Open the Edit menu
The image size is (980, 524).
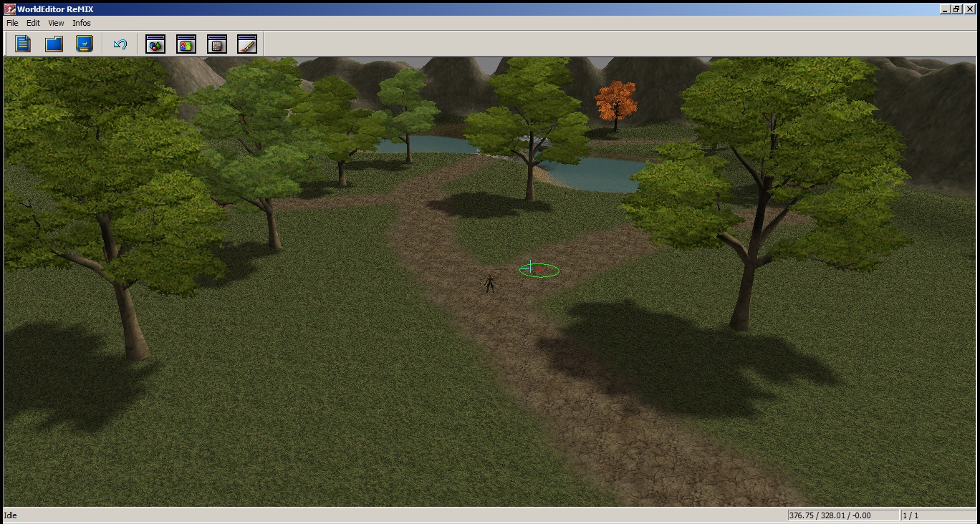point(34,23)
